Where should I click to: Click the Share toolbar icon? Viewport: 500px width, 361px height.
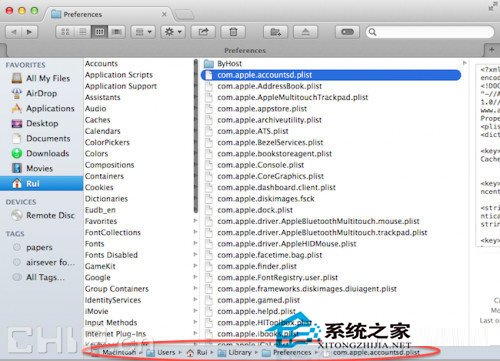pos(203,32)
